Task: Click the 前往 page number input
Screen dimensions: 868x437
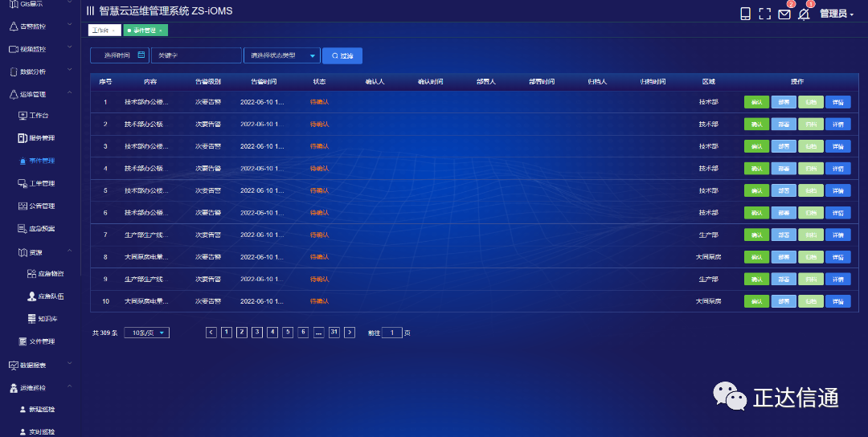Action: tap(392, 333)
